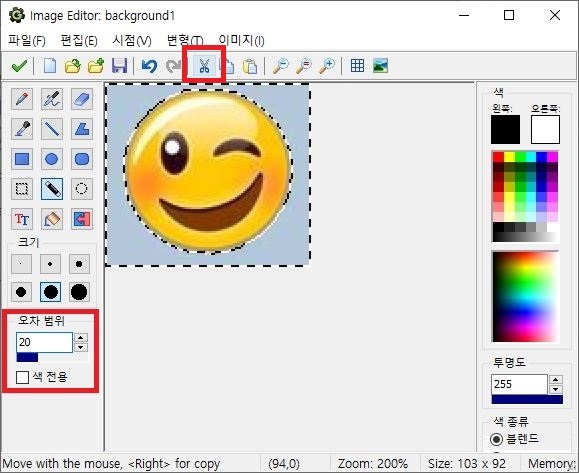Click the winking smiley on canvas
This screenshot has height=473, width=579.
click(x=208, y=171)
